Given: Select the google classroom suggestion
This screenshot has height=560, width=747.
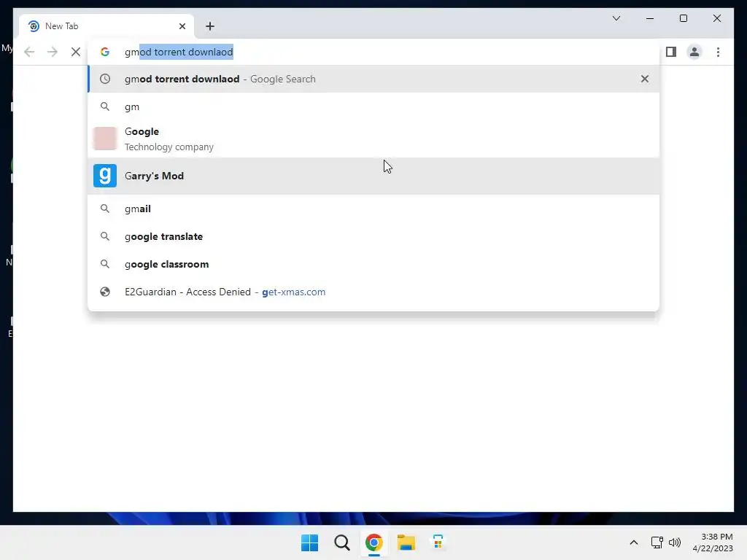Looking at the screenshot, I should click(373, 264).
